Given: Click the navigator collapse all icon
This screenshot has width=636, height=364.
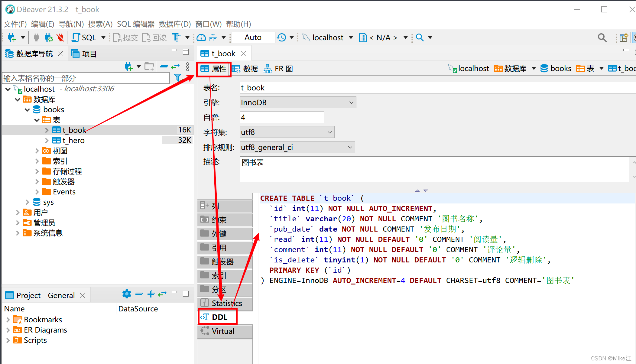Looking at the screenshot, I should (x=164, y=67).
